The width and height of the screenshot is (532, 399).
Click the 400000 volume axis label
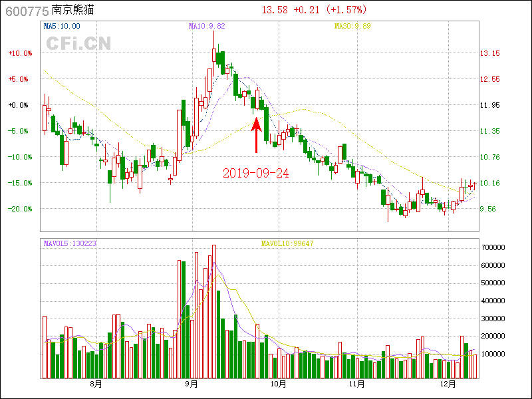pyautogui.click(x=493, y=301)
